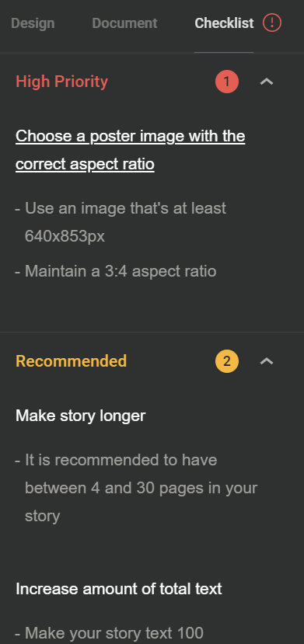Viewport: 304px width, 644px height.
Task: Click the divider line above Recommended
Action: pos(152,332)
